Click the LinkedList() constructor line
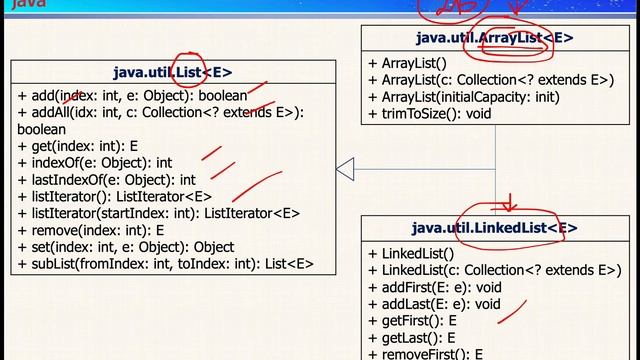The height and width of the screenshot is (360, 640). [x=411, y=253]
